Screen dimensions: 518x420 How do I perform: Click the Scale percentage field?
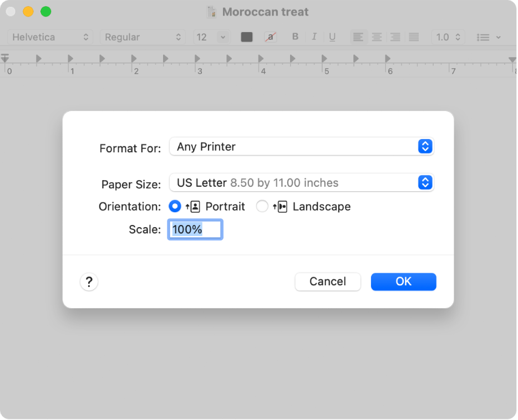point(195,229)
